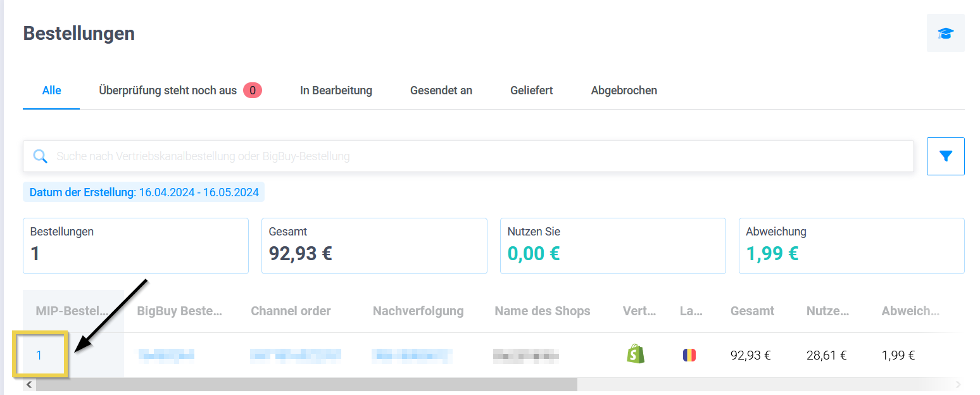
Task: Switch to the Alle tab
Action: [x=51, y=91]
